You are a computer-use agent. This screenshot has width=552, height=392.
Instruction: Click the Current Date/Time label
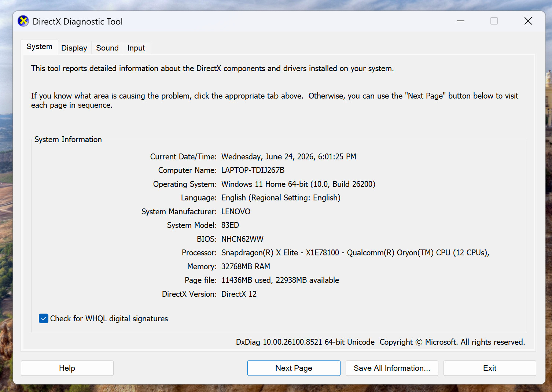click(184, 157)
